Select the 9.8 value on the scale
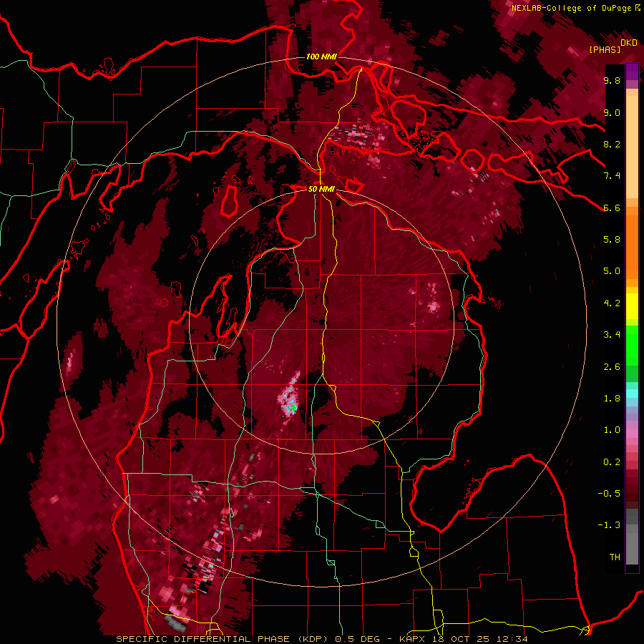644x644 pixels. pyautogui.click(x=612, y=80)
